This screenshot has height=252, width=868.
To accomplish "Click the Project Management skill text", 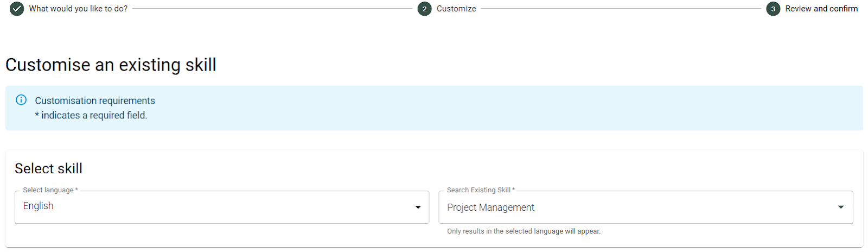I will [490, 207].
